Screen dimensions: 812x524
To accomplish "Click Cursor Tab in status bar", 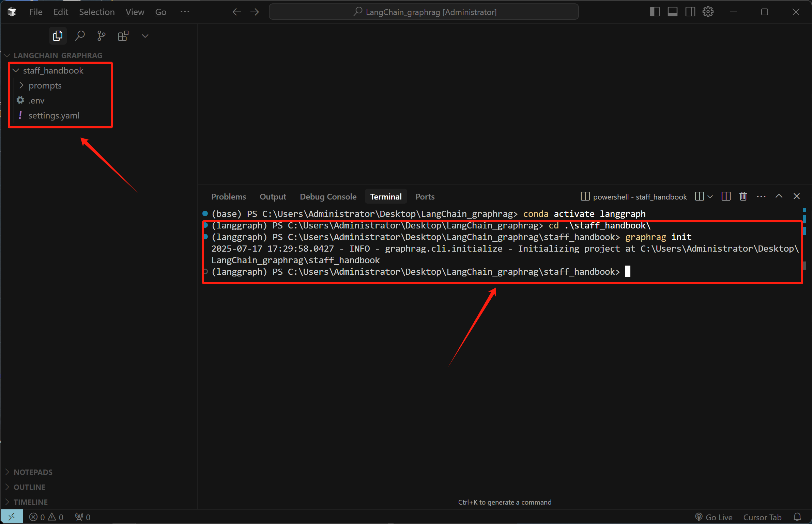I will pyautogui.click(x=762, y=517).
